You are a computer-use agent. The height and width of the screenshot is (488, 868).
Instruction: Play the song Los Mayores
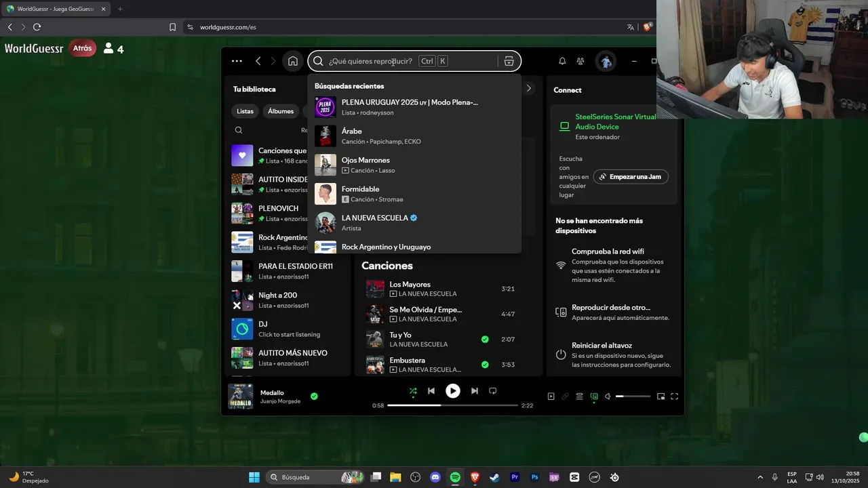click(x=375, y=289)
